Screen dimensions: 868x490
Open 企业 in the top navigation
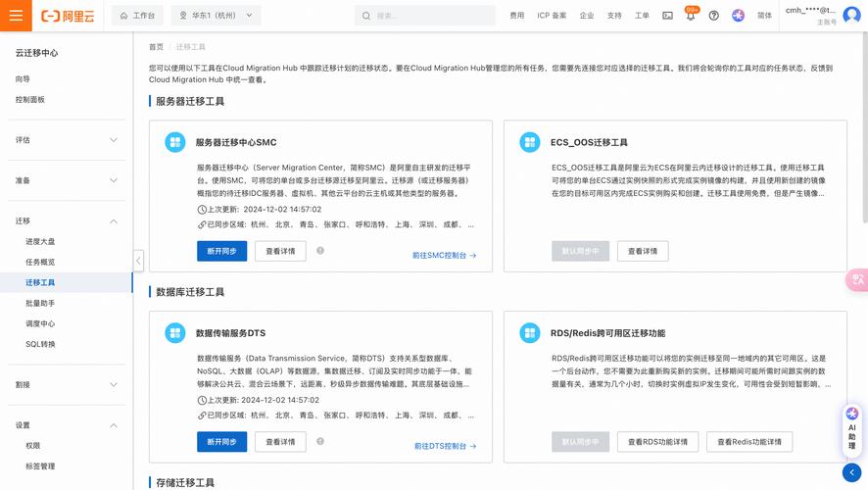click(586, 16)
